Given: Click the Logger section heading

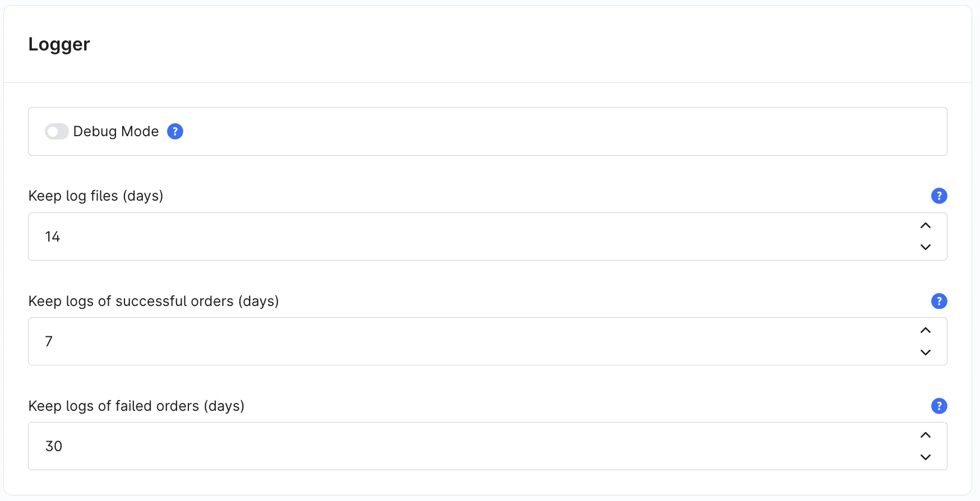Looking at the screenshot, I should (59, 44).
